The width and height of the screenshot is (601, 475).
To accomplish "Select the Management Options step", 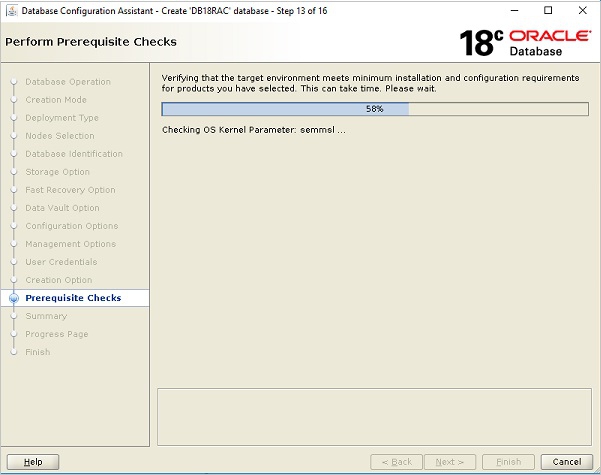I will point(71,244).
